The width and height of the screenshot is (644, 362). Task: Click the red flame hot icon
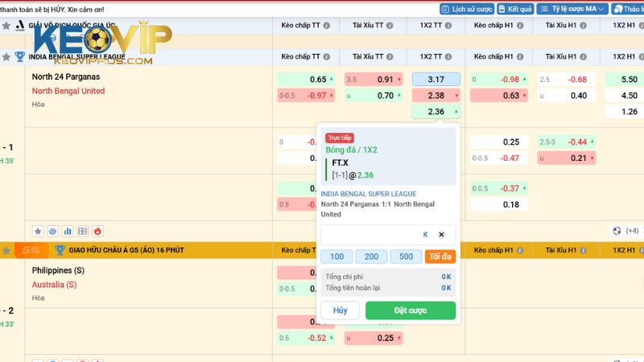(x=97, y=231)
